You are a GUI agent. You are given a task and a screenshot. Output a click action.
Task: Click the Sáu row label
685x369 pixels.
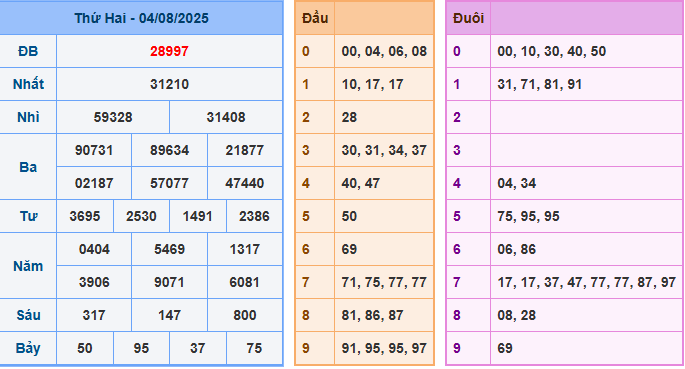click(28, 315)
